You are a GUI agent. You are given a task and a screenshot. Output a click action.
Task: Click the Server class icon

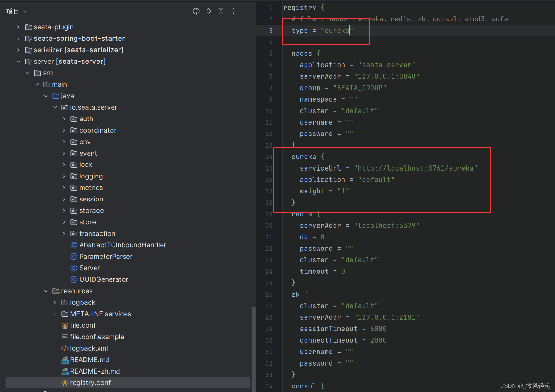point(74,268)
